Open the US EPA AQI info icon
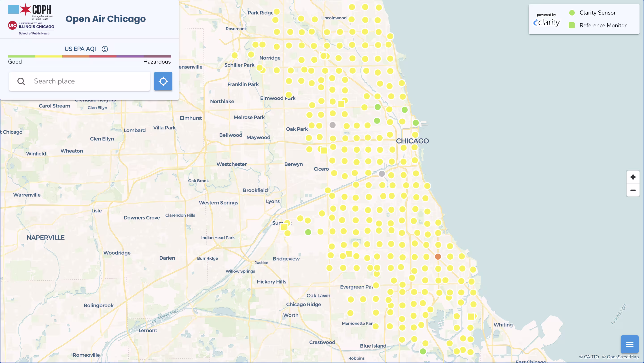 tap(105, 49)
